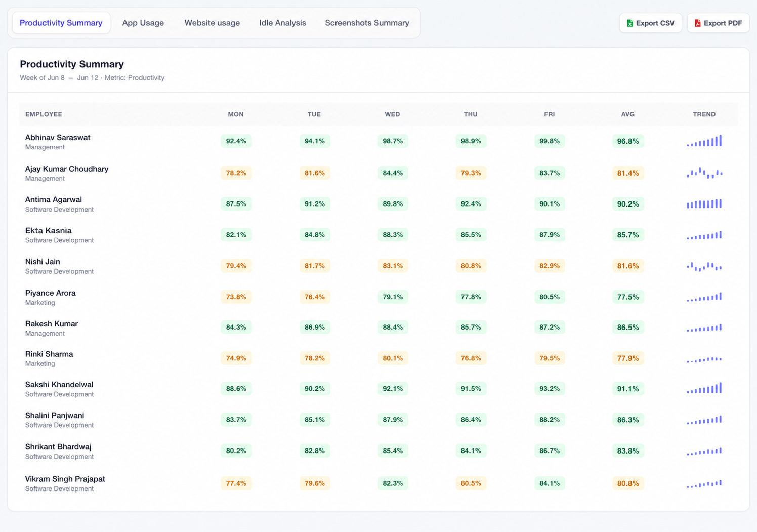The image size is (757, 532).
Task: Click Sakshi Khandelwal's 91.1% average badge
Action: pyautogui.click(x=628, y=389)
